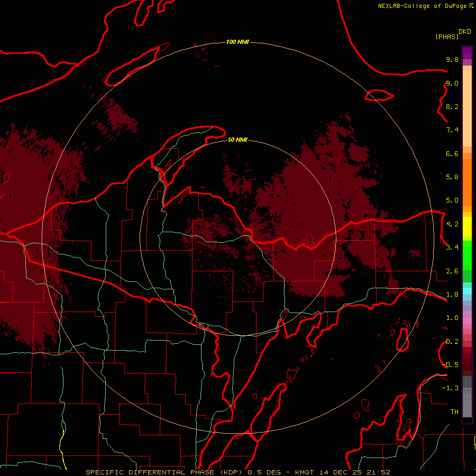Click the -0.5 value on the color scale
Viewport: 476px width, 476px height.
(x=450, y=365)
